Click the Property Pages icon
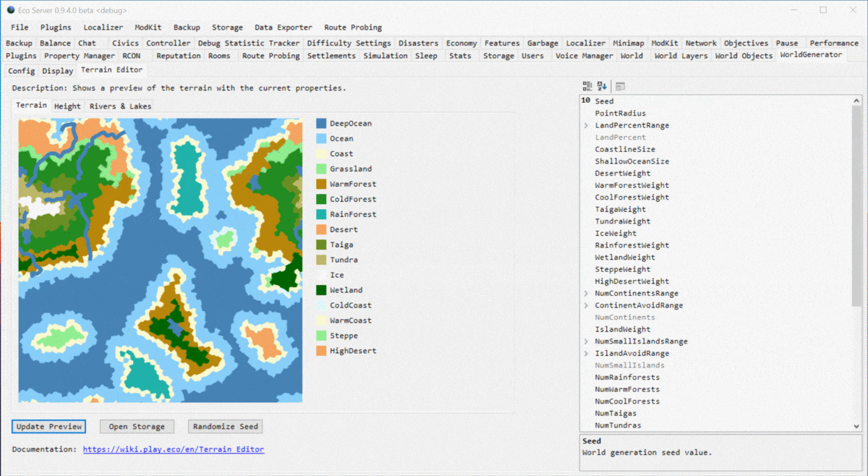The image size is (868, 476). coord(621,86)
